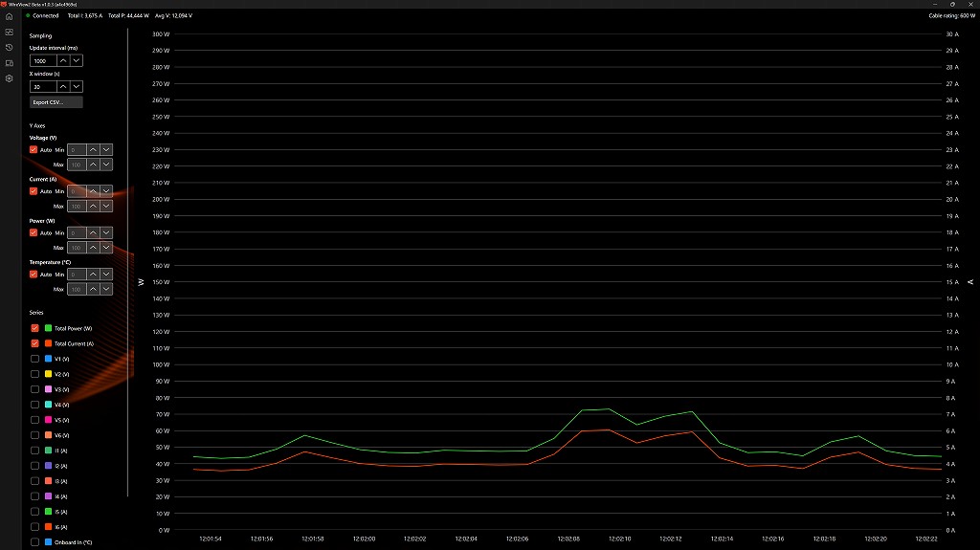Click the green Connected status indicator

28,15
